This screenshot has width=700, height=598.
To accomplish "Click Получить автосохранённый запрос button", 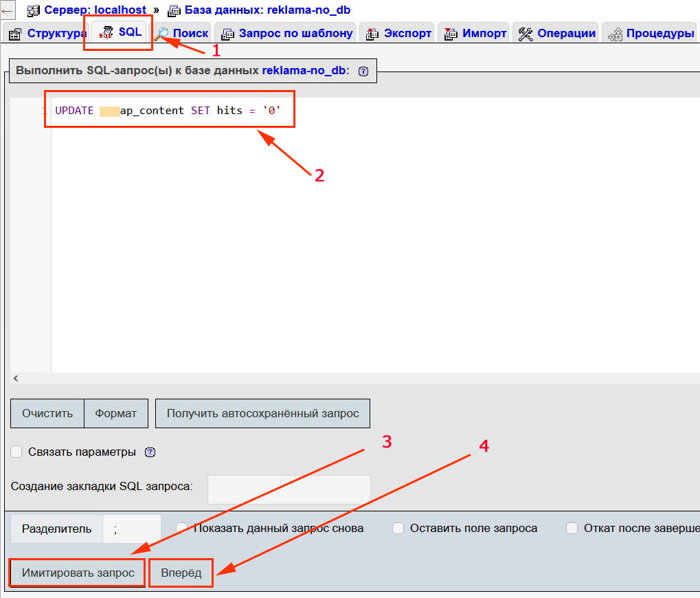I will point(262,414).
